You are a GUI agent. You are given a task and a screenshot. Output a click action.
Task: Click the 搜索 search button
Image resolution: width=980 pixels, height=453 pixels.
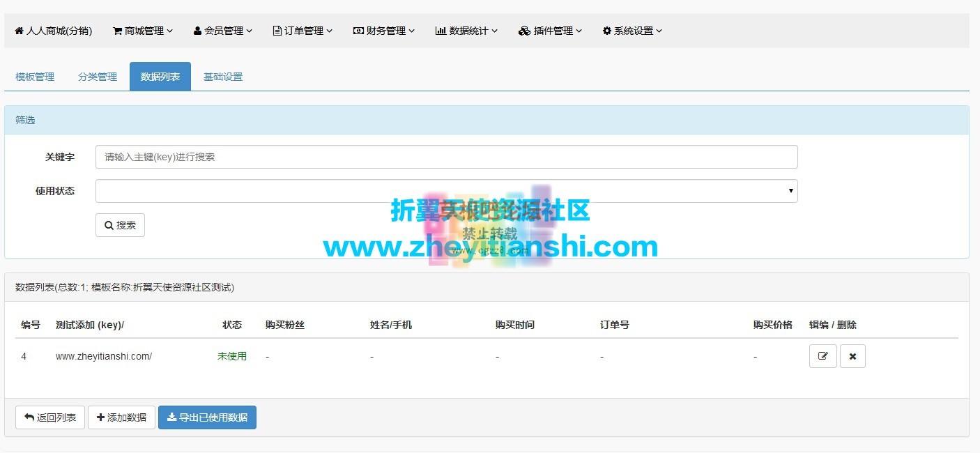pos(120,225)
